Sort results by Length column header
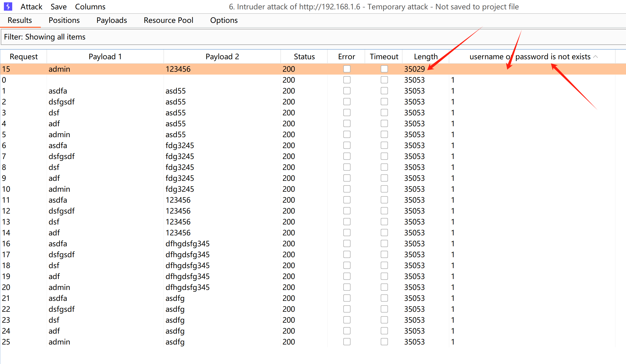 click(425, 57)
